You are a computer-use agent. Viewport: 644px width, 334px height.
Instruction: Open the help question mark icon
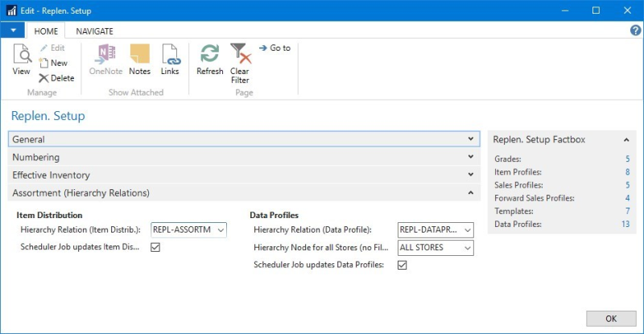[x=635, y=31]
